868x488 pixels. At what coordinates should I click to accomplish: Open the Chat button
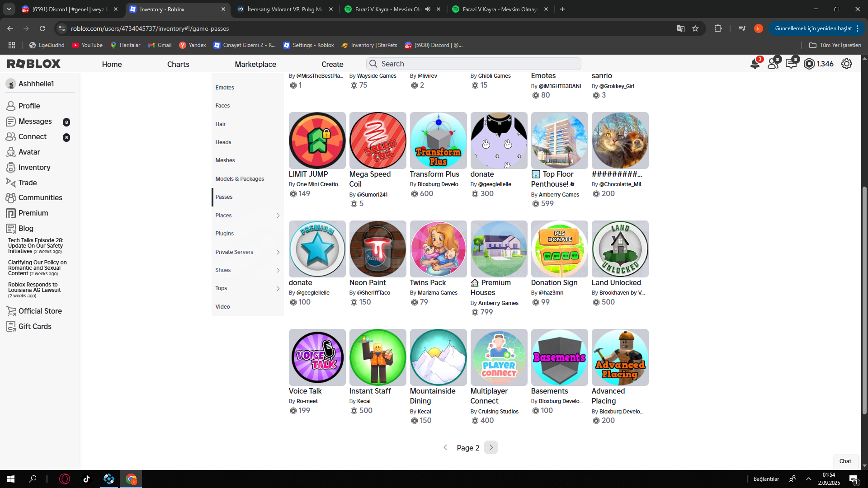pyautogui.click(x=845, y=461)
